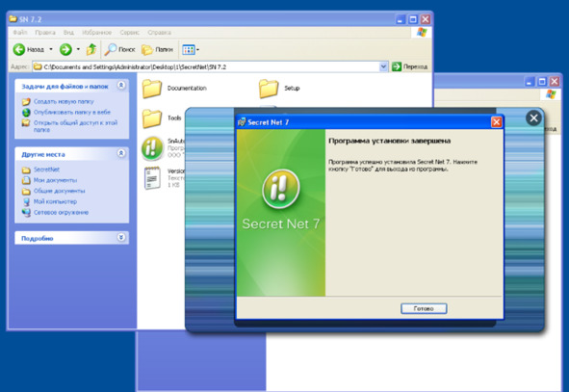The height and width of the screenshot is (392, 569).
Task: Open Мои документы link
Action: (55, 180)
